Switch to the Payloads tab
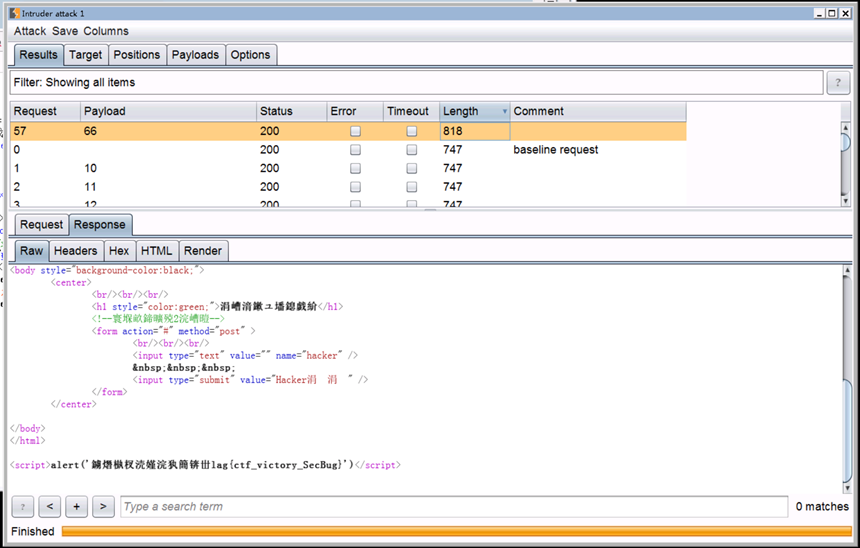Image resolution: width=860 pixels, height=548 pixels. (195, 55)
